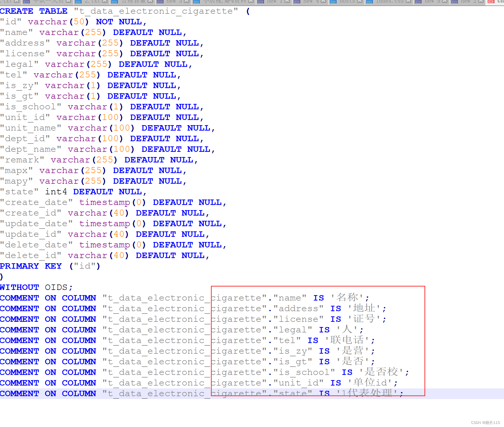Click the file icon on '2.txt' tab
This screenshot has height=427, width=504.
(x=78, y=2)
